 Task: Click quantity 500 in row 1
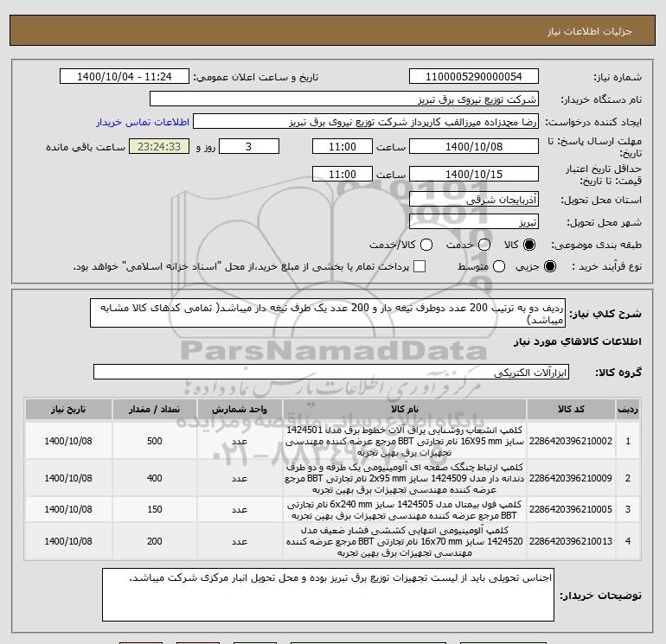click(154, 441)
